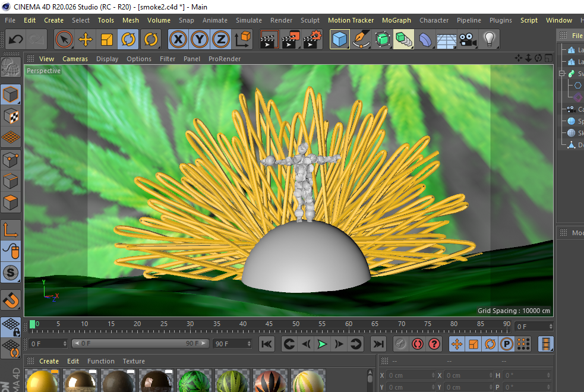Toggle Autokeying button
This screenshot has width=584, height=392.
(417, 344)
